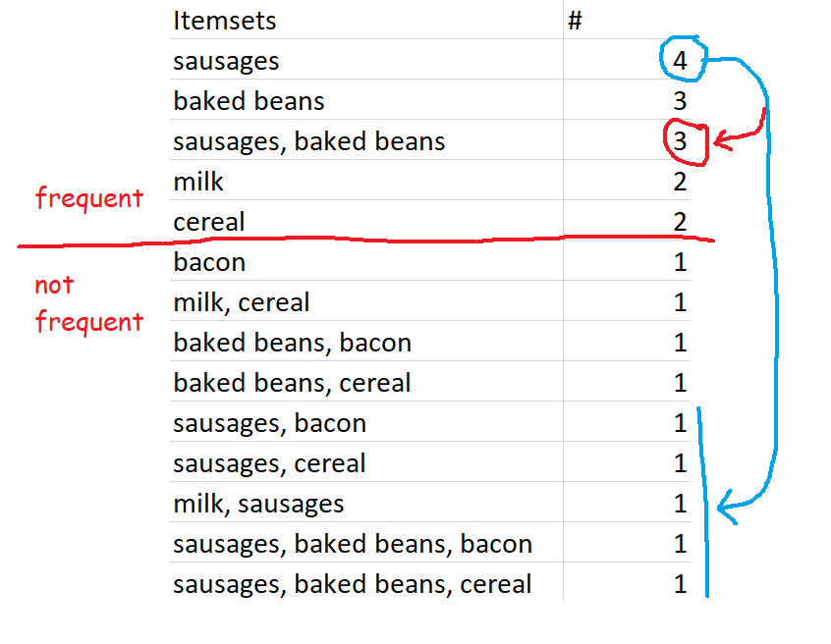The image size is (831, 644).
Task: Click the red 'not frequent' annotation label
Action: [89, 304]
